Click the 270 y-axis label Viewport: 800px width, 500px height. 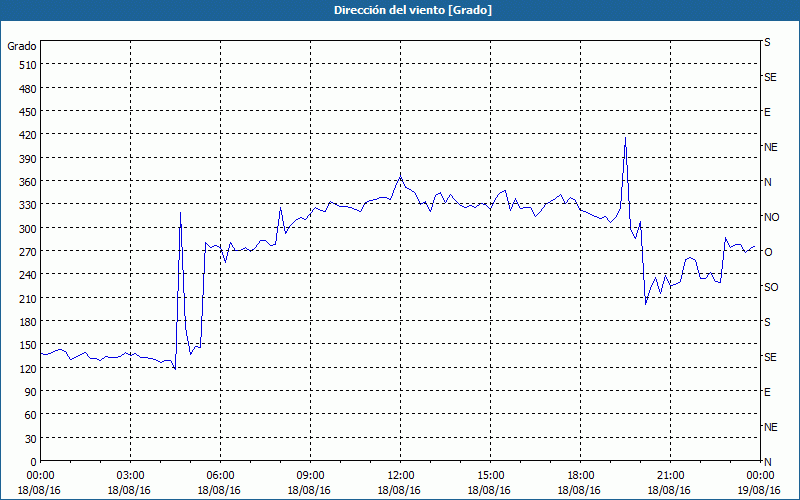[28, 252]
